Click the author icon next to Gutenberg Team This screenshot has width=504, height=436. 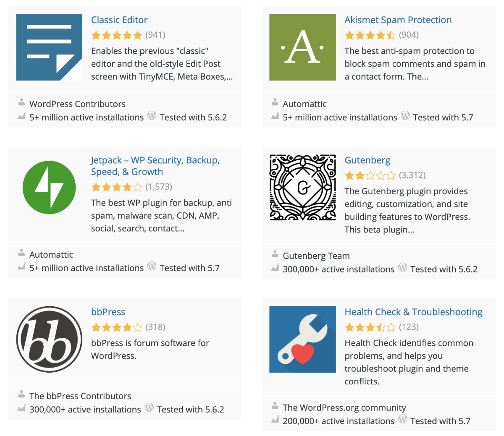pyautogui.click(x=275, y=254)
